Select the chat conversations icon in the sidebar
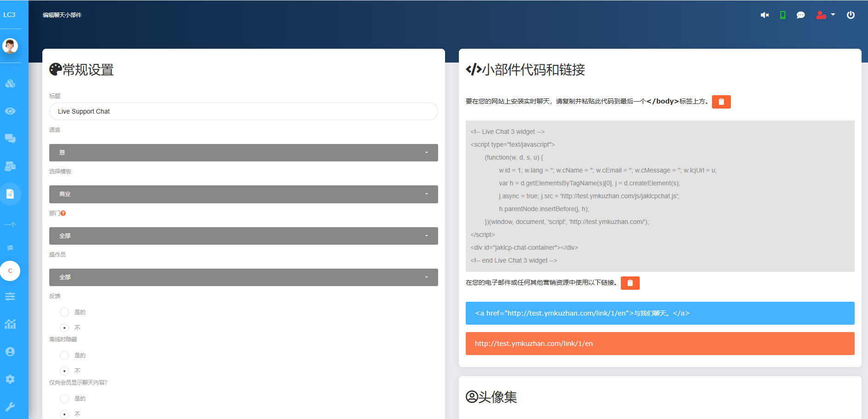The image size is (868, 419). pyautogui.click(x=10, y=138)
